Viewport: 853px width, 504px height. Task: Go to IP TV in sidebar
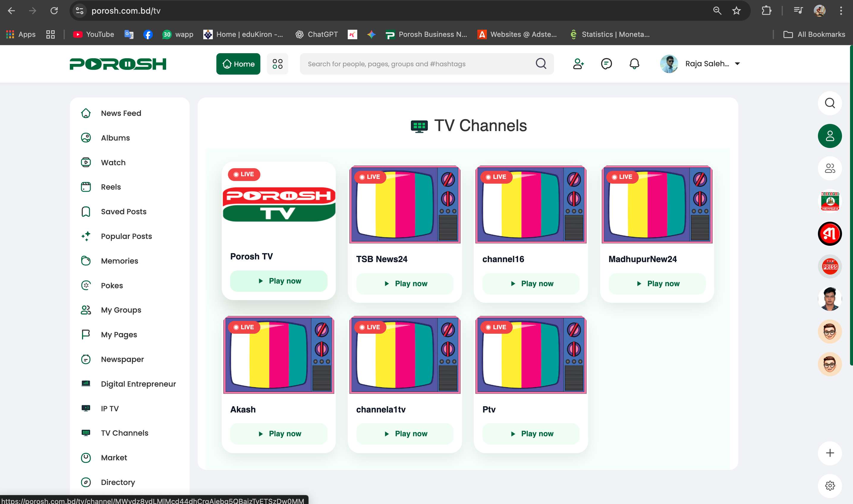[109, 408]
